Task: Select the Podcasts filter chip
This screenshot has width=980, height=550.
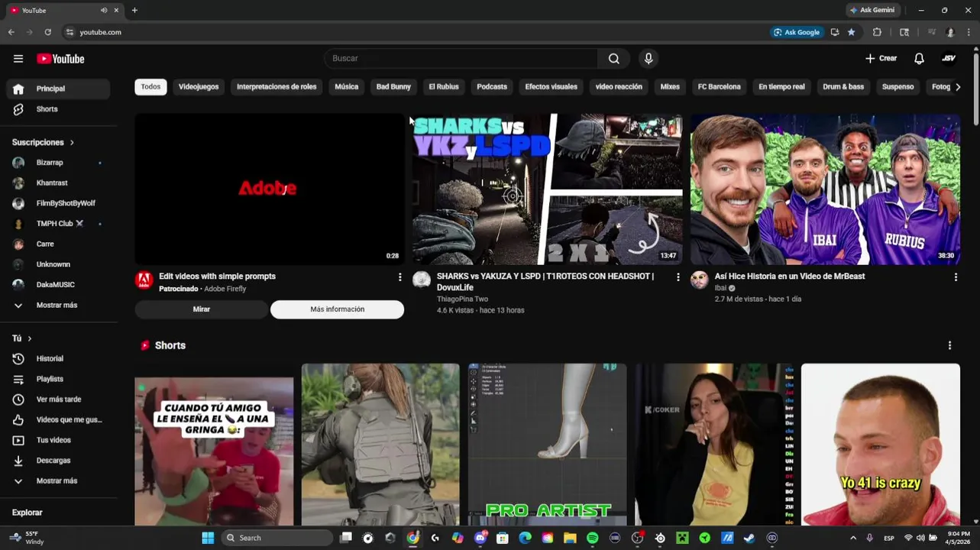Action: click(492, 87)
